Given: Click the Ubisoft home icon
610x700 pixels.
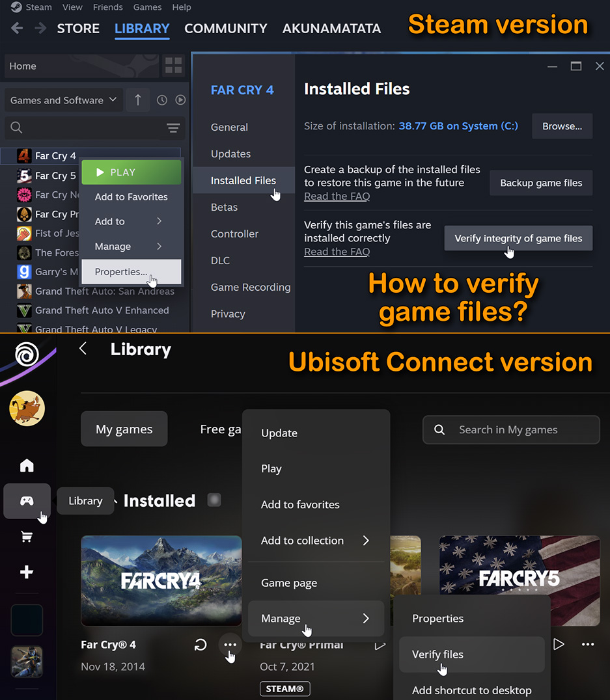Looking at the screenshot, I should tap(27, 465).
